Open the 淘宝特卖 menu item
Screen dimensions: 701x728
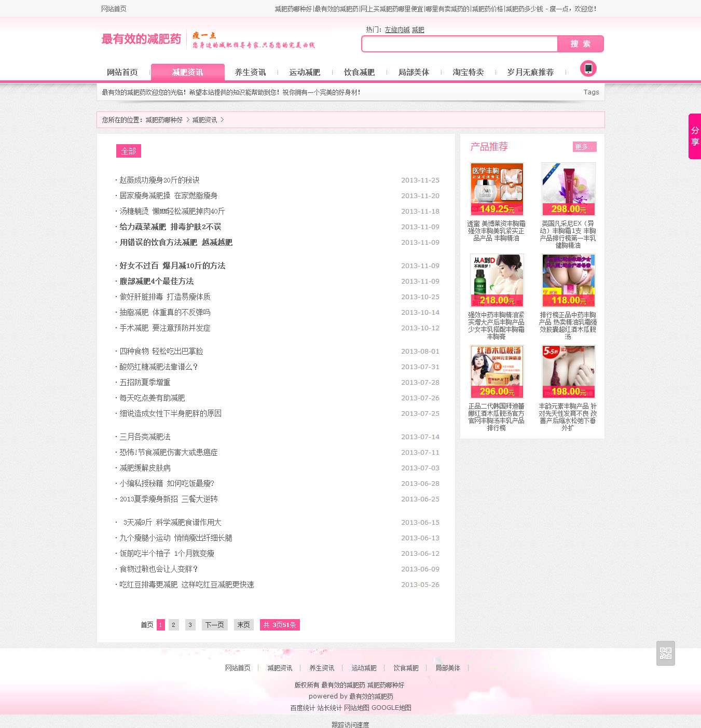pyautogui.click(x=468, y=73)
